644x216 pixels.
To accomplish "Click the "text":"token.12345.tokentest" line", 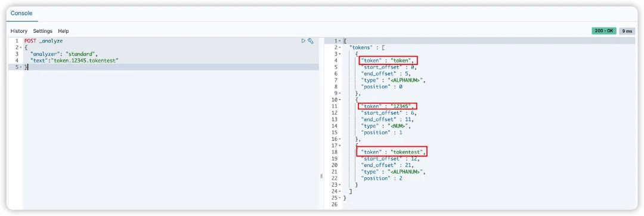I will [x=75, y=60].
